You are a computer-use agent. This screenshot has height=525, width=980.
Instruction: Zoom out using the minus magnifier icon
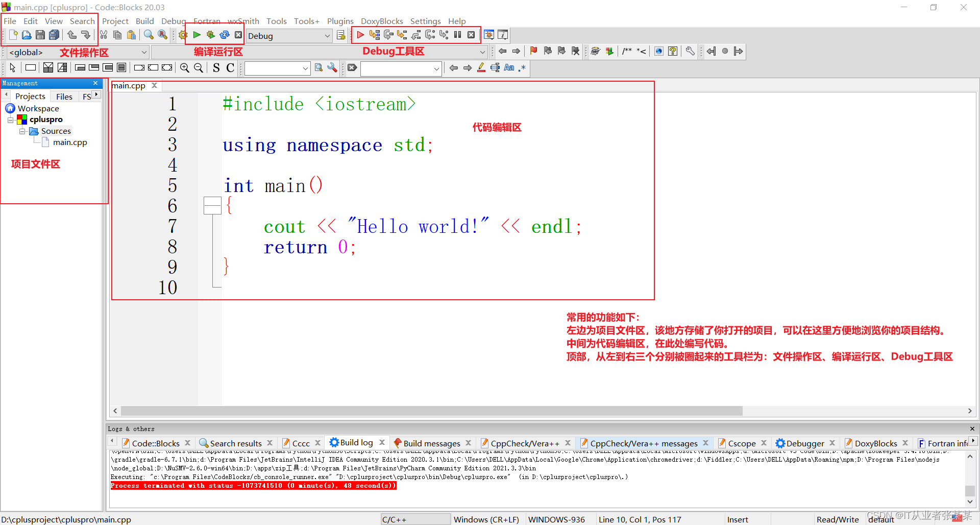click(x=199, y=67)
